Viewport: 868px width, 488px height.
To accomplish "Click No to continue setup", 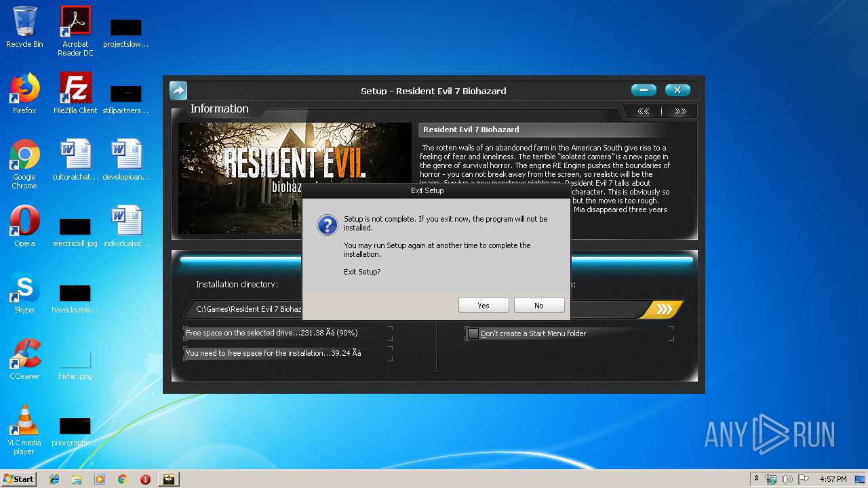I will (539, 306).
